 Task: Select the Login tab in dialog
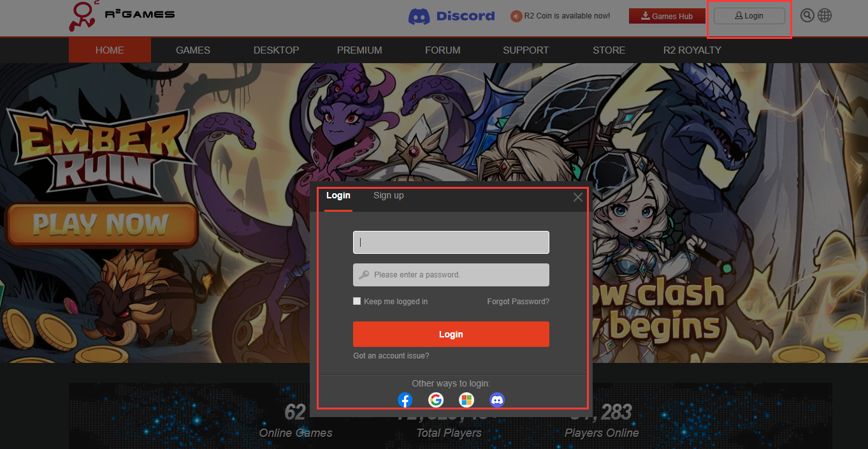coord(338,196)
